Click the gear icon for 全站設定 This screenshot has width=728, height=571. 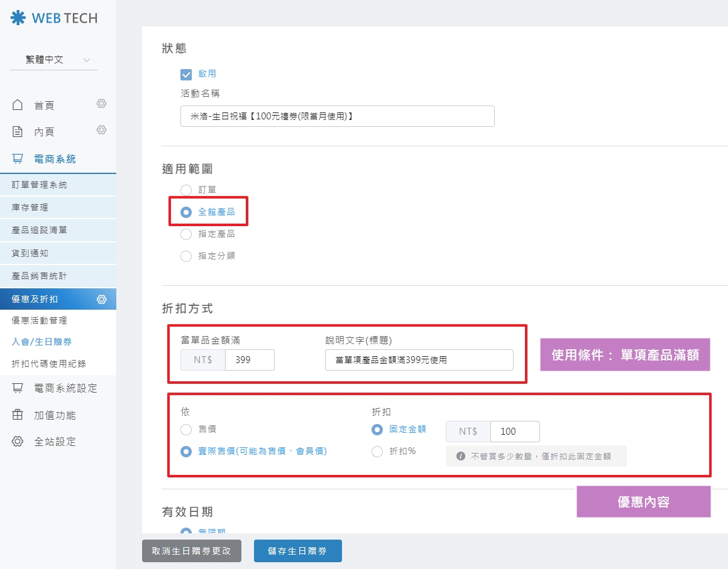18,441
